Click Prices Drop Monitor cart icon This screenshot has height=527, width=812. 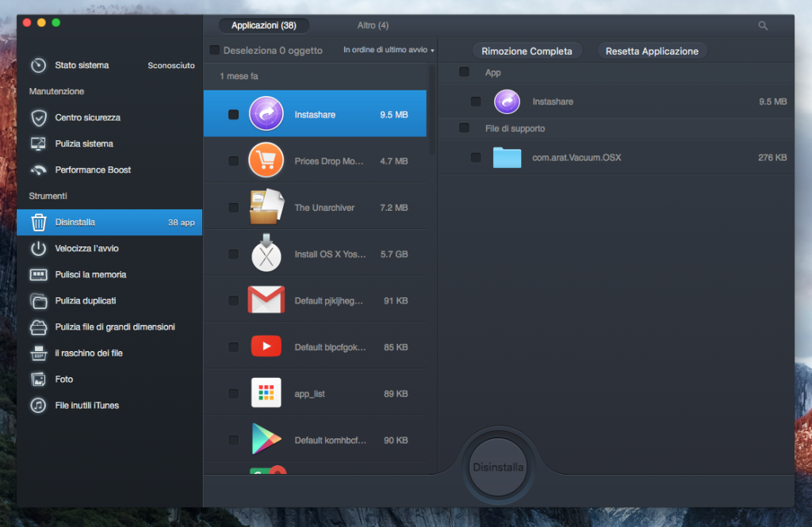tap(266, 161)
